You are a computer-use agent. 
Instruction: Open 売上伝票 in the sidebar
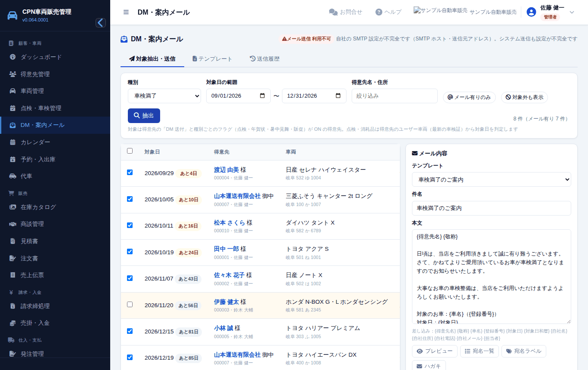coord(55,275)
